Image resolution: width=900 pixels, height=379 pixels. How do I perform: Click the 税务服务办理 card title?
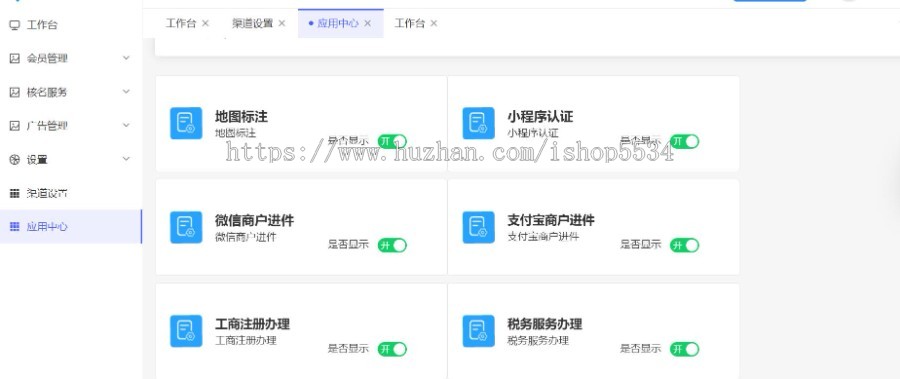click(x=545, y=324)
